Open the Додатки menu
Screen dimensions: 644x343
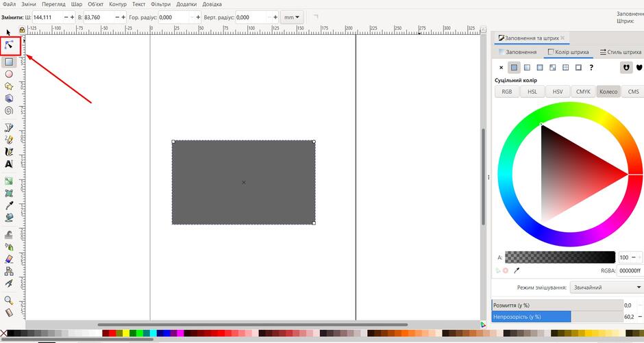186,4
